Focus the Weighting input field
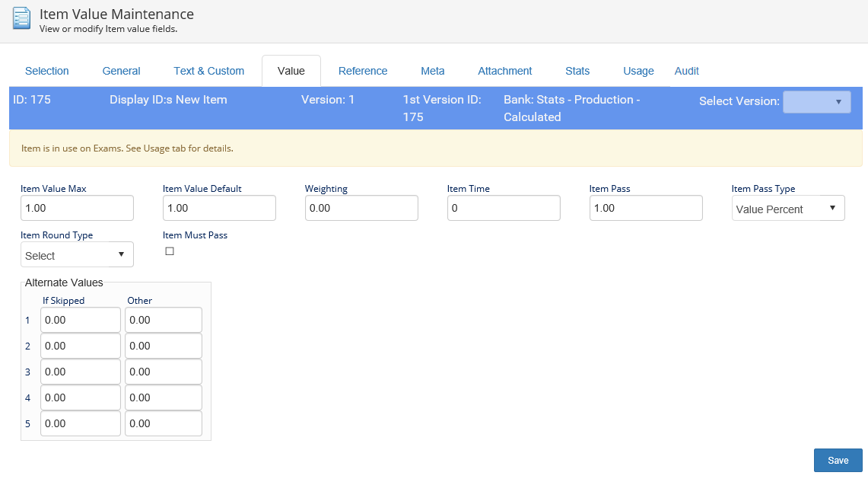The height and width of the screenshot is (482, 868). click(361, 208)
